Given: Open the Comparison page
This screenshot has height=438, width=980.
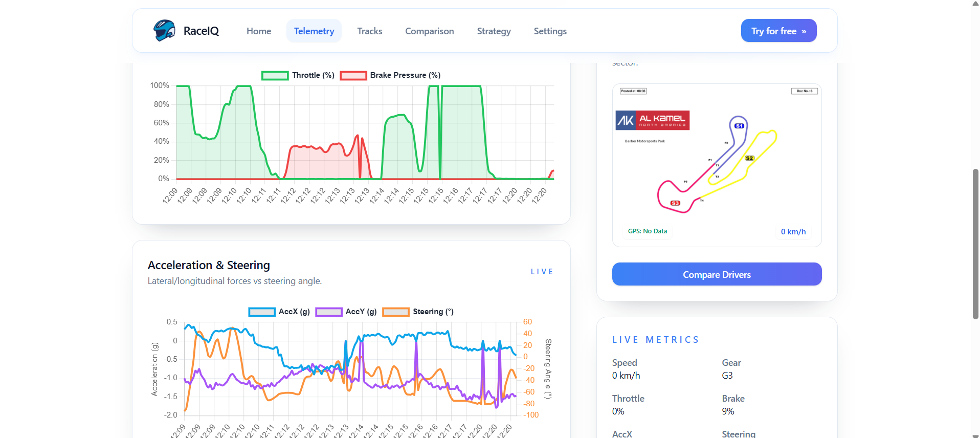Looking at the screenshot, I should pyautogui.click(x=430, y=31).
